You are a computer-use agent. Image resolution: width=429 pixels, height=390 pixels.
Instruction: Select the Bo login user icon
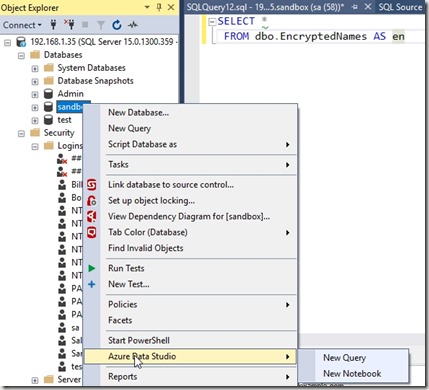(62, 197)
